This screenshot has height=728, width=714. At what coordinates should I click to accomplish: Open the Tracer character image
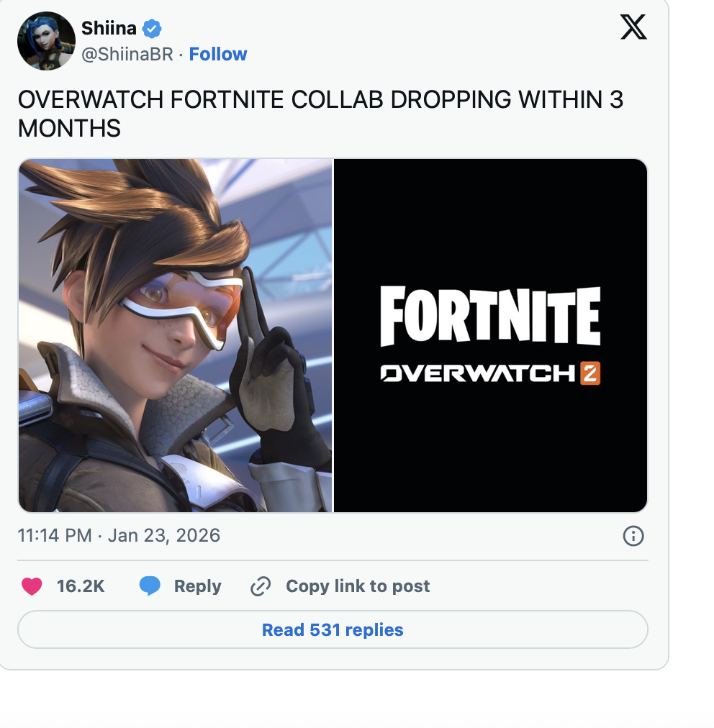[176, 335]
